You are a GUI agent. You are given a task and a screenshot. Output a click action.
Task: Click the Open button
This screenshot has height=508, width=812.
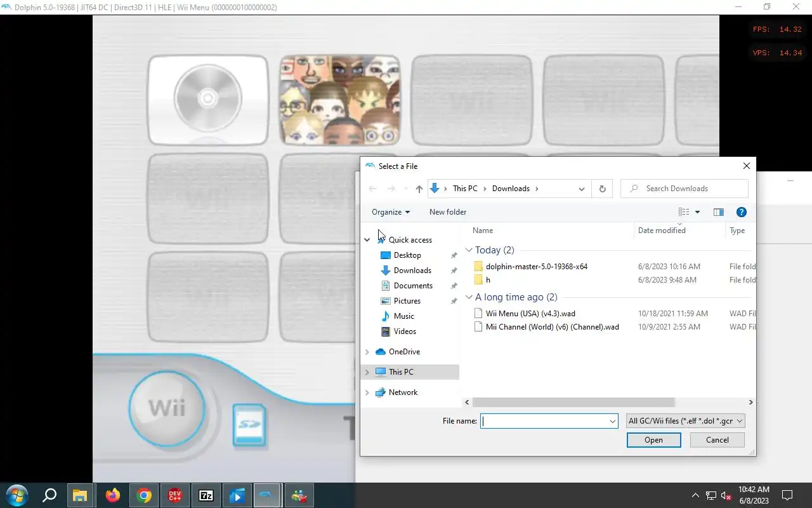click(653, 440)
